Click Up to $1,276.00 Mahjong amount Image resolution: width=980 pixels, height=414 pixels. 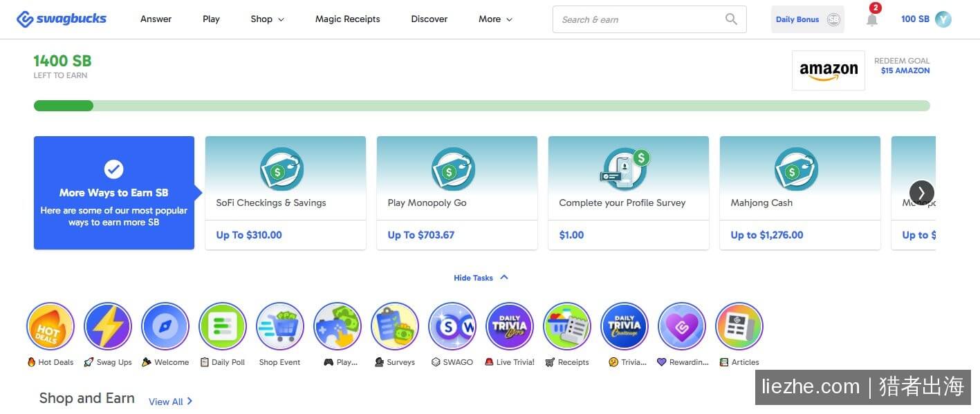(767, 235)
